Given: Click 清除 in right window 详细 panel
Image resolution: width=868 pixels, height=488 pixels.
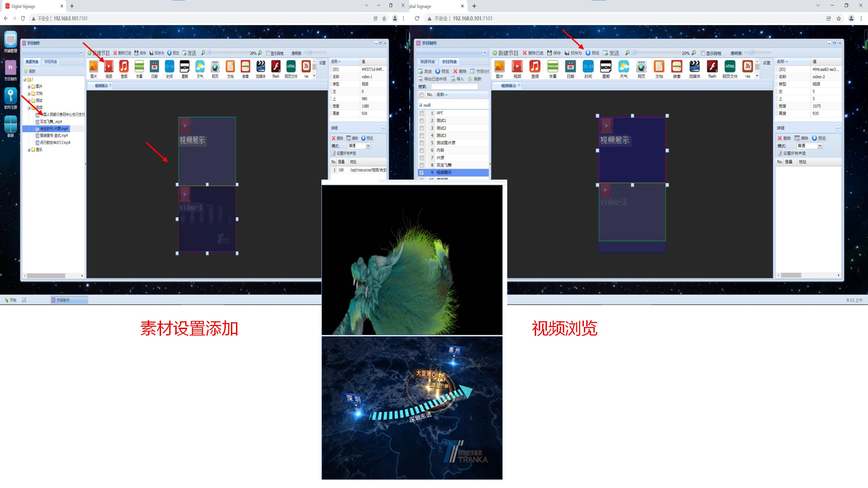Looking at the screenshot, I should [801, 138].
